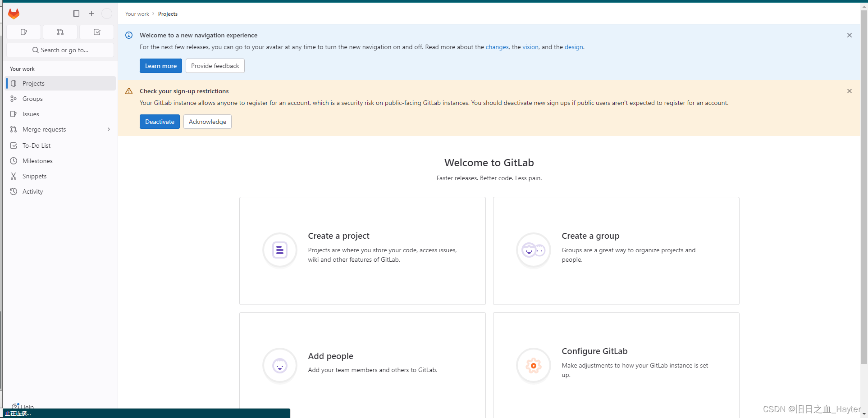This screenshot has height=418, width=868.
Task: Open To-Do List from the sidebar
Action: click(36, 145)
